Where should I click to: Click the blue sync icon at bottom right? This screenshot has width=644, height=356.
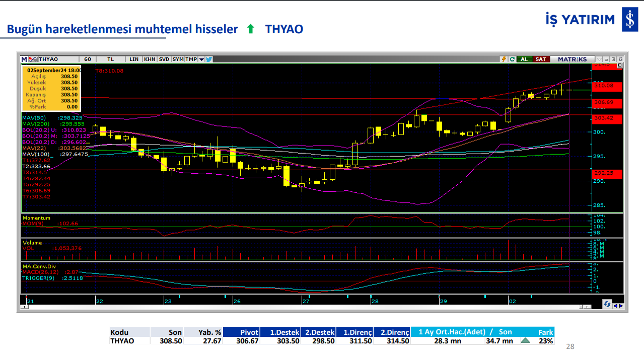point(607,305)
